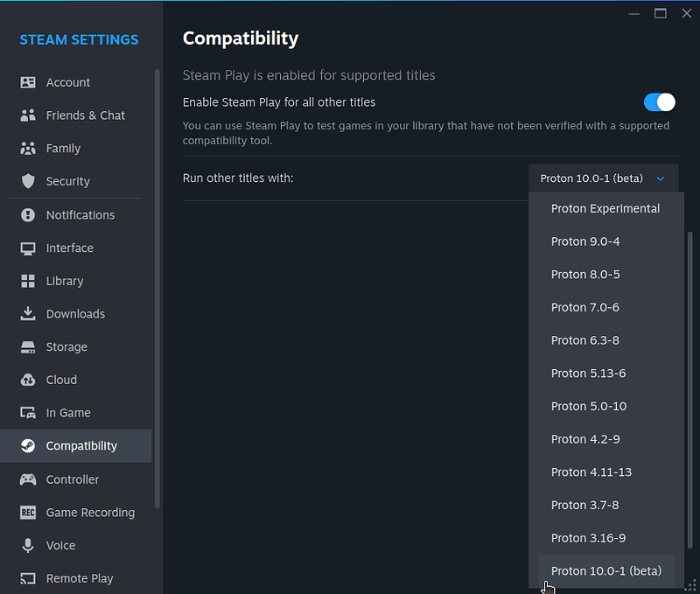
Task: Open the Family settings section
Action: tap(76, 148)
